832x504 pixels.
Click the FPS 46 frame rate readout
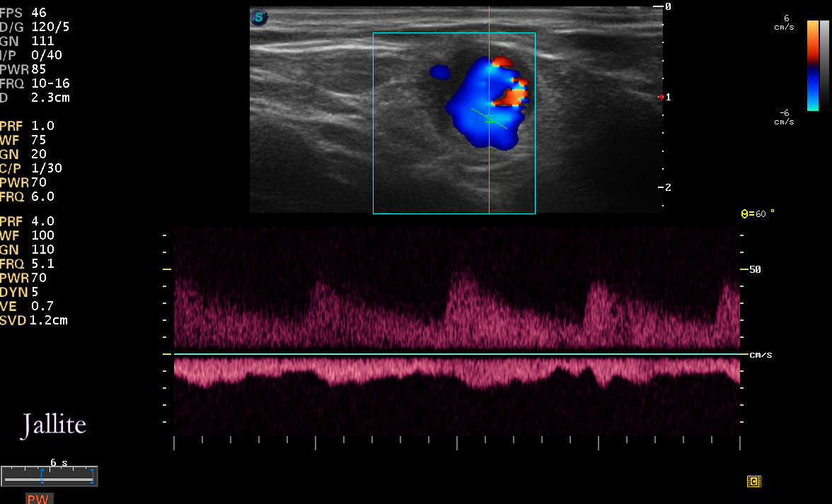coord(23,13)
